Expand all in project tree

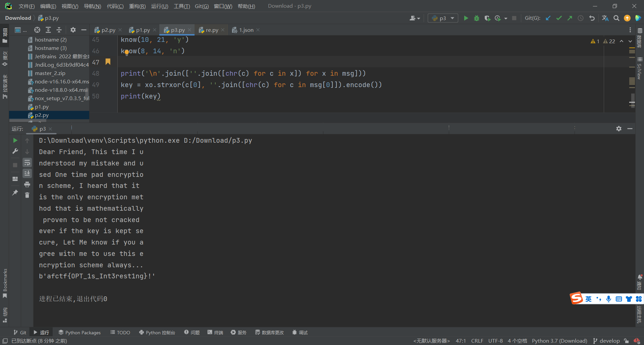(x=48, y=30)
